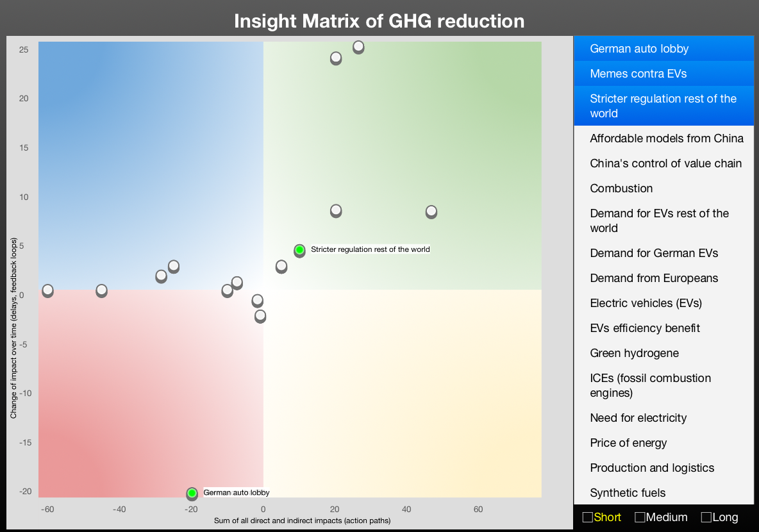
Task: Click the Stricter regulation rest of the world chart label
Action: point(371,249)
